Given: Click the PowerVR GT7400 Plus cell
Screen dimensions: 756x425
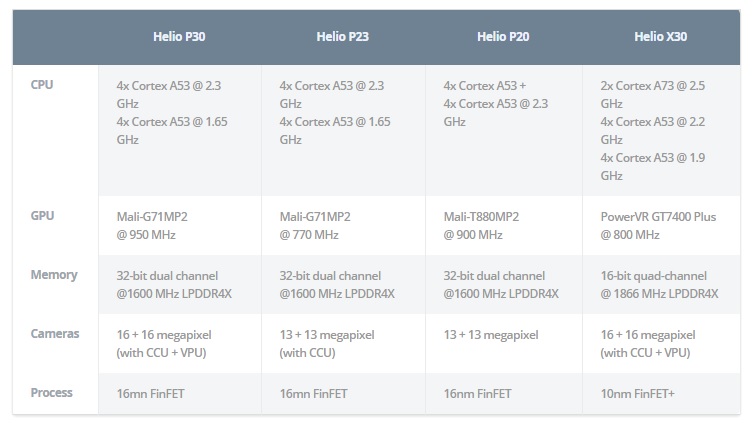Looking at the screenshot, I should pyautogui.click(x=656, y=224).
